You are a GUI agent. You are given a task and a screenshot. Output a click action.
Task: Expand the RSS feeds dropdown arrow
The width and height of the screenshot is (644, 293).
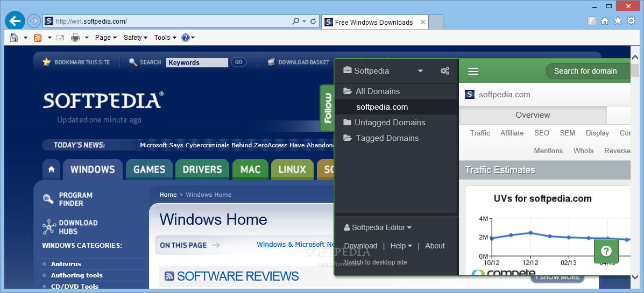(x=49, y=38)
